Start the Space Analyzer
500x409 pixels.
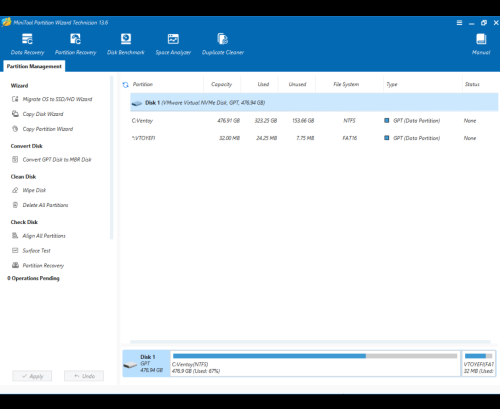coord(173,44)
